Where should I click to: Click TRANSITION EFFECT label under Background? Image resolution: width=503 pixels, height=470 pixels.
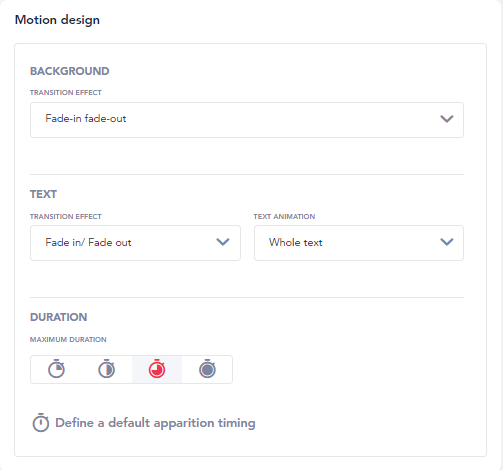click(66, 93)
